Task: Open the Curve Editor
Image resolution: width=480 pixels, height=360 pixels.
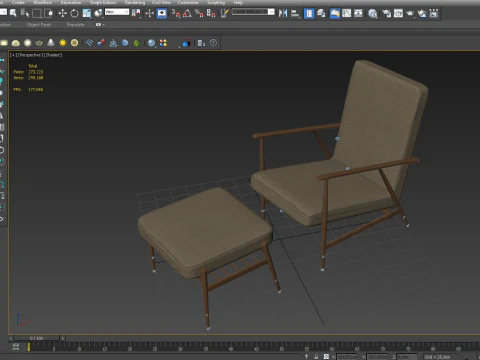Action: click(347, 13)
